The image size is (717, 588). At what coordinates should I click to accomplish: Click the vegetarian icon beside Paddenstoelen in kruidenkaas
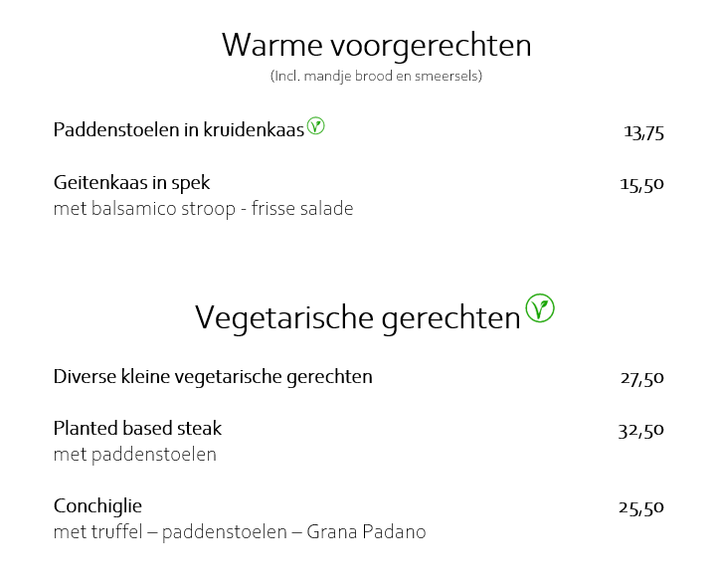click(x=315, y=126)
